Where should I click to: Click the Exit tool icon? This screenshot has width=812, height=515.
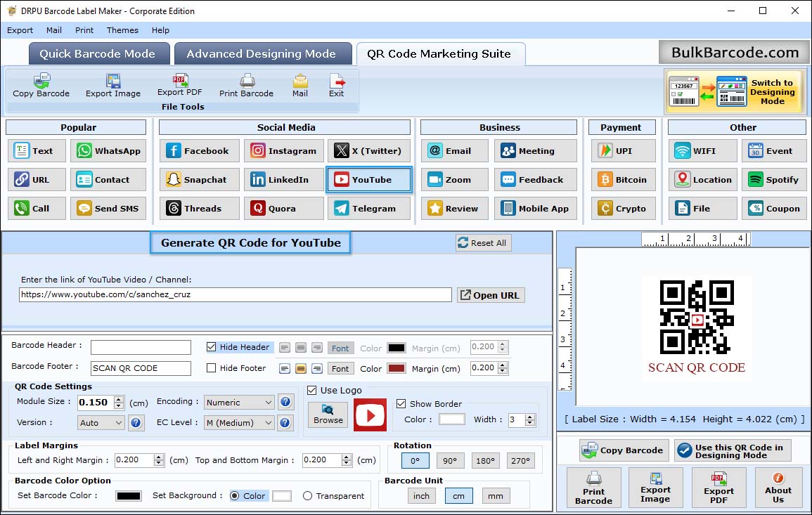pyautogui.click(x=336, y=86)
